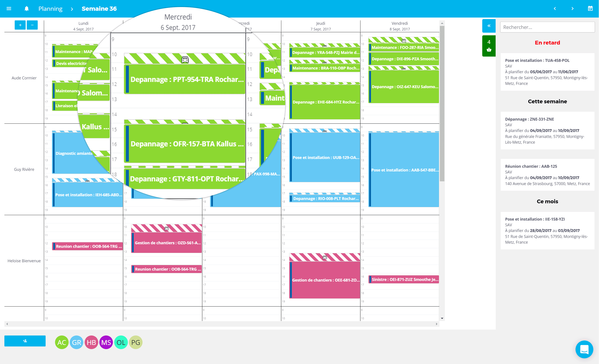
Task: Click horizontal scrollbar left arrow
Action: [7, 324]
